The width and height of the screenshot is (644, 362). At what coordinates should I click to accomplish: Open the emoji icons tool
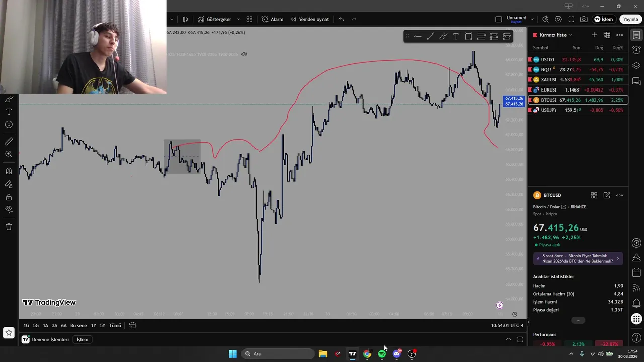[9, 124]
